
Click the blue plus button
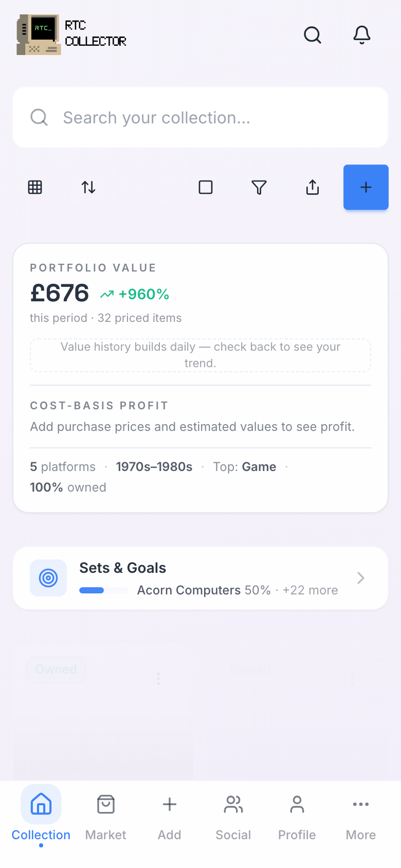pos(366,187)
